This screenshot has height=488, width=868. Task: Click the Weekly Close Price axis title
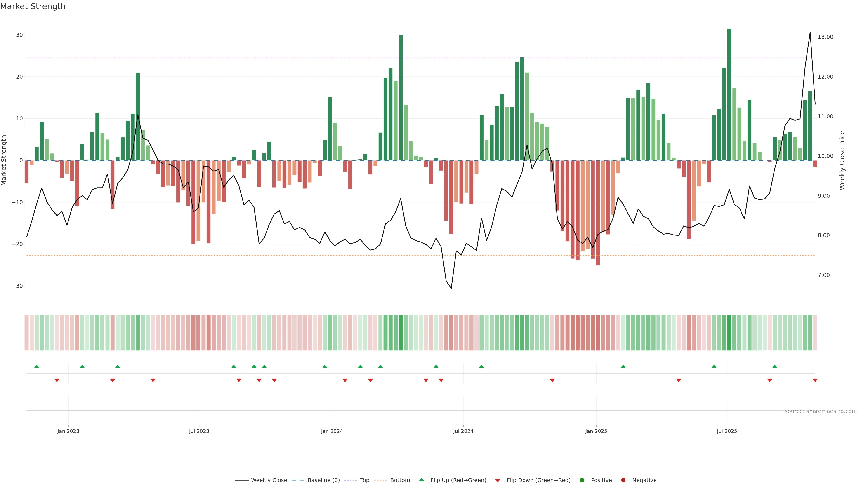[842, 160]
